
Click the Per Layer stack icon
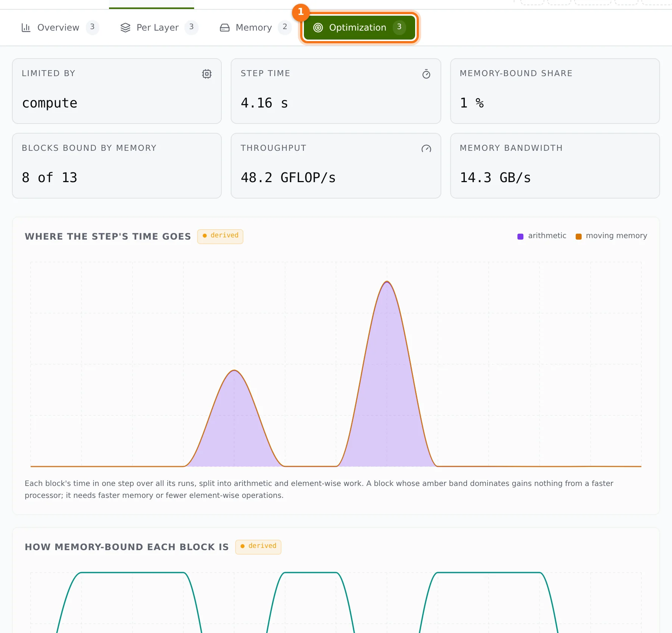[125, 28]
